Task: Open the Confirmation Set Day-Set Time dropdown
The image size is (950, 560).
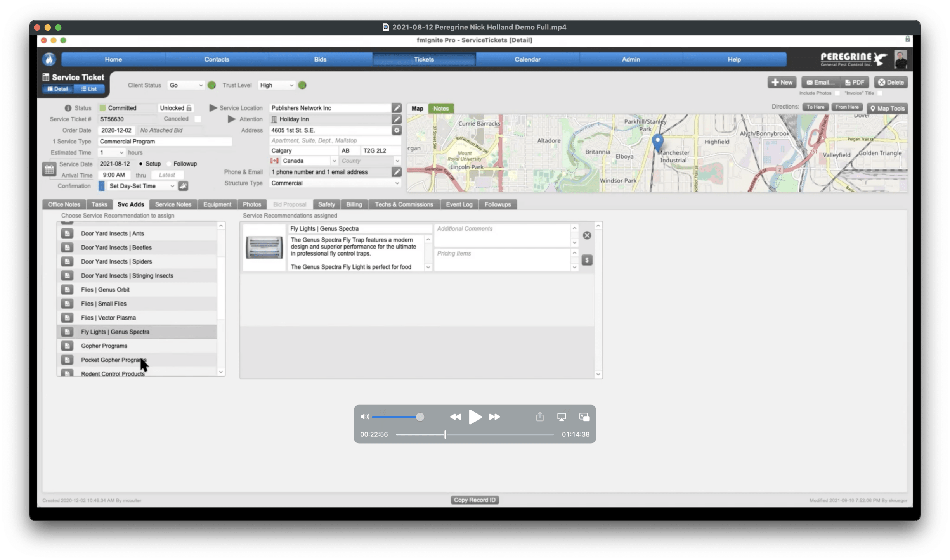Action: [x=141, y=186]
